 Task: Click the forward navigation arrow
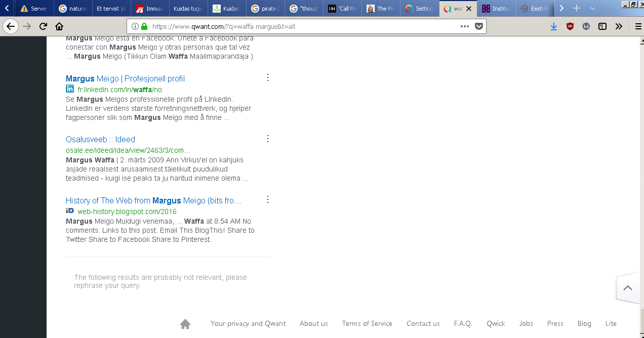[x=27, y=26]
